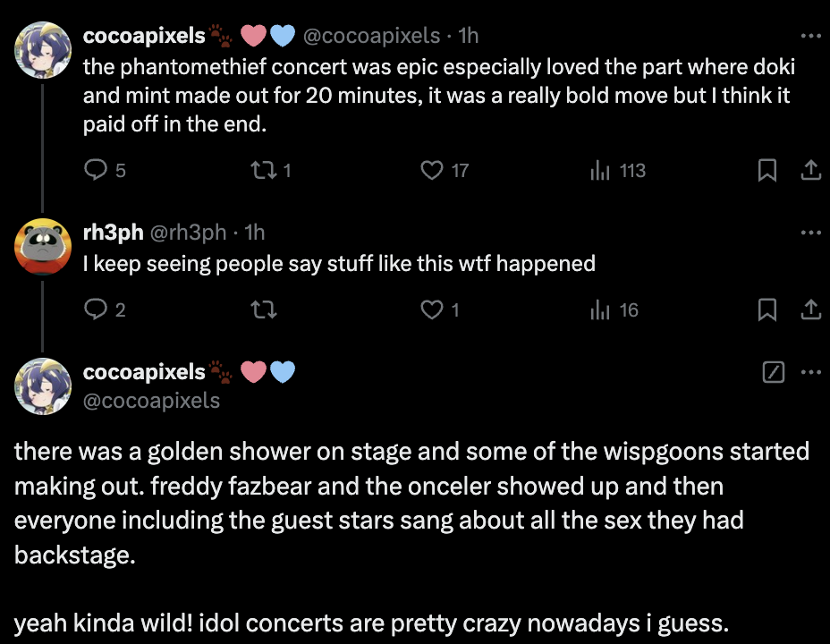Viewport: 830px width, 644px height.
Task: Bookmark cocoapixels' concert tweet
Action: click(x=766, y=170)
